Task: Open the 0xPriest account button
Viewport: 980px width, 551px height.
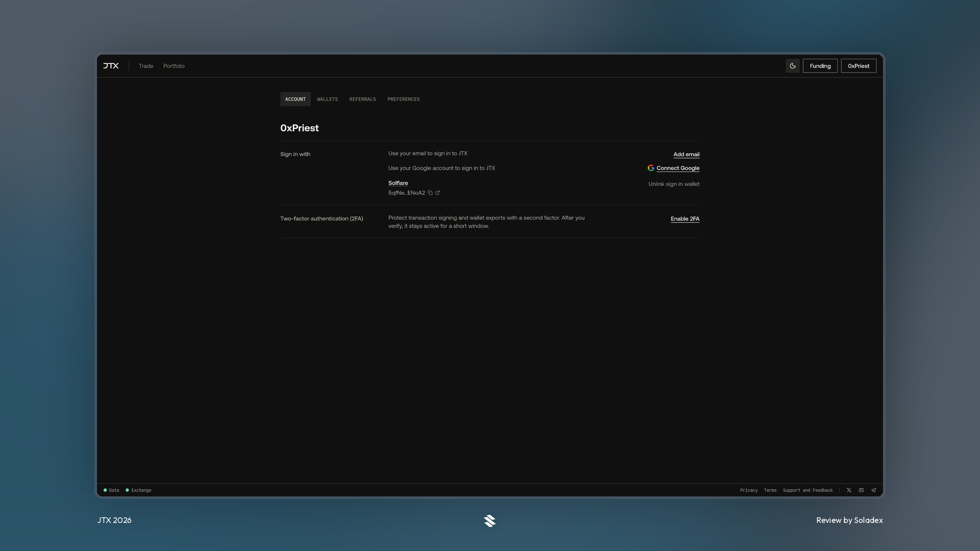Action: tap(859, 66)
